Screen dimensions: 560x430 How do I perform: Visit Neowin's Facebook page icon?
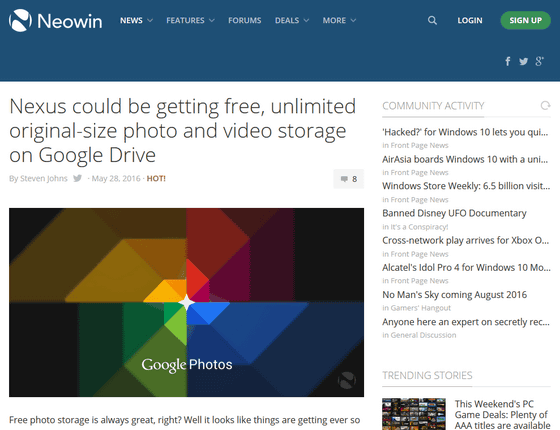tap(508, 61)
